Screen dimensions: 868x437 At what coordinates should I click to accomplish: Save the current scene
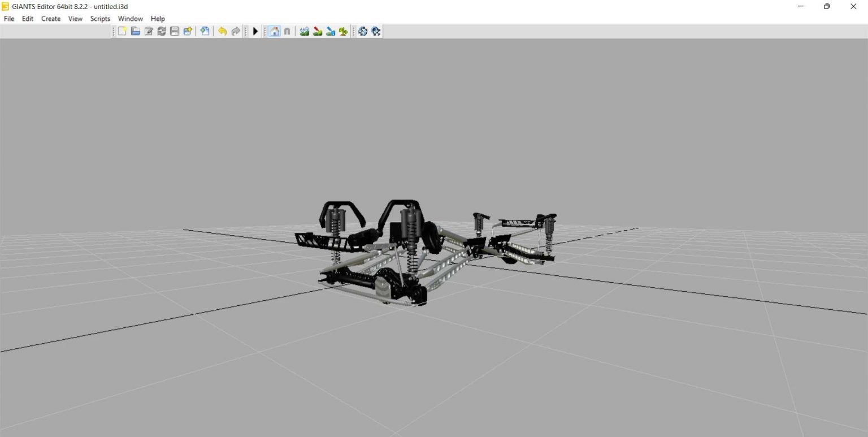tap(174, 31)
